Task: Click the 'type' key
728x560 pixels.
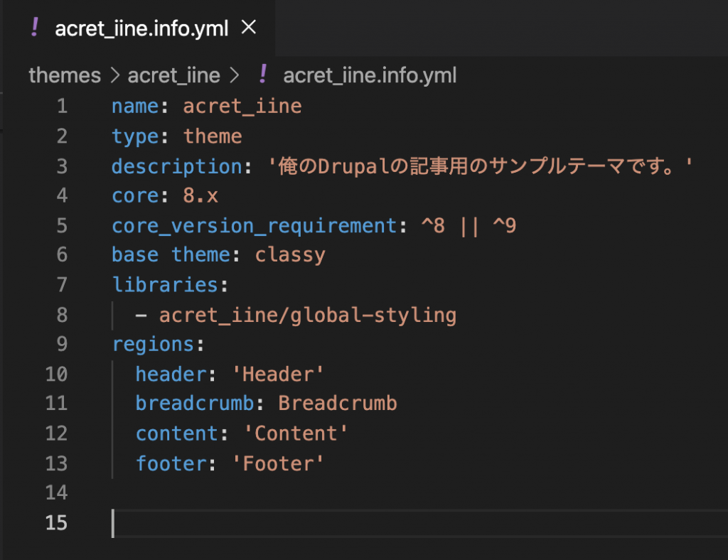Action: 135,136
